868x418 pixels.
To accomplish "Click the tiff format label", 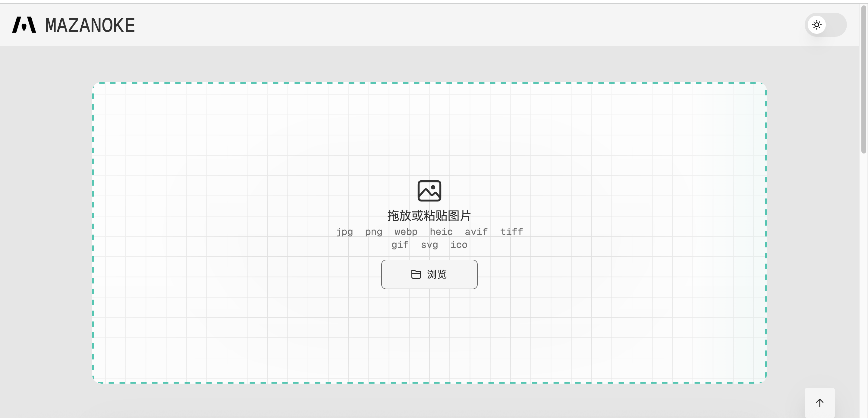I will pyautogui.click(x=511, y=232).
